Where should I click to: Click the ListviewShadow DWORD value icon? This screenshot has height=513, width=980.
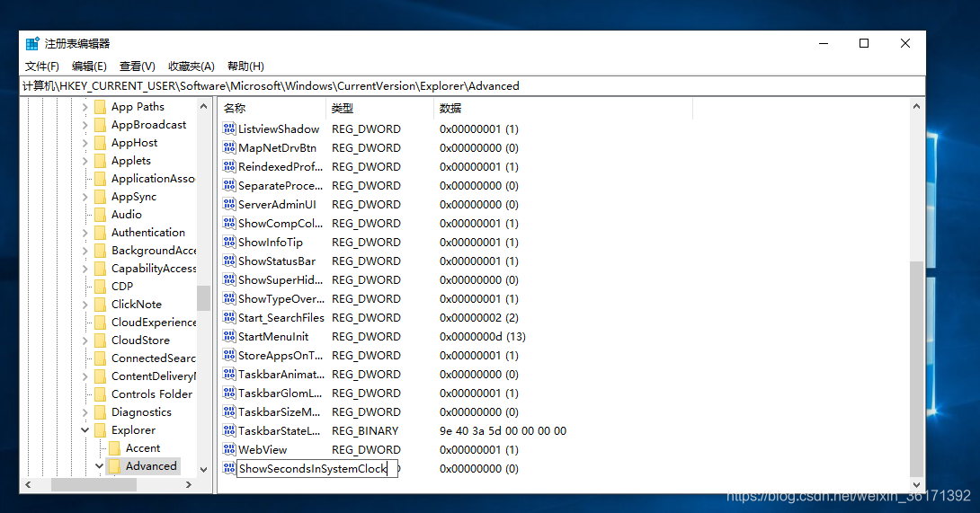click(x=228, y=128)
